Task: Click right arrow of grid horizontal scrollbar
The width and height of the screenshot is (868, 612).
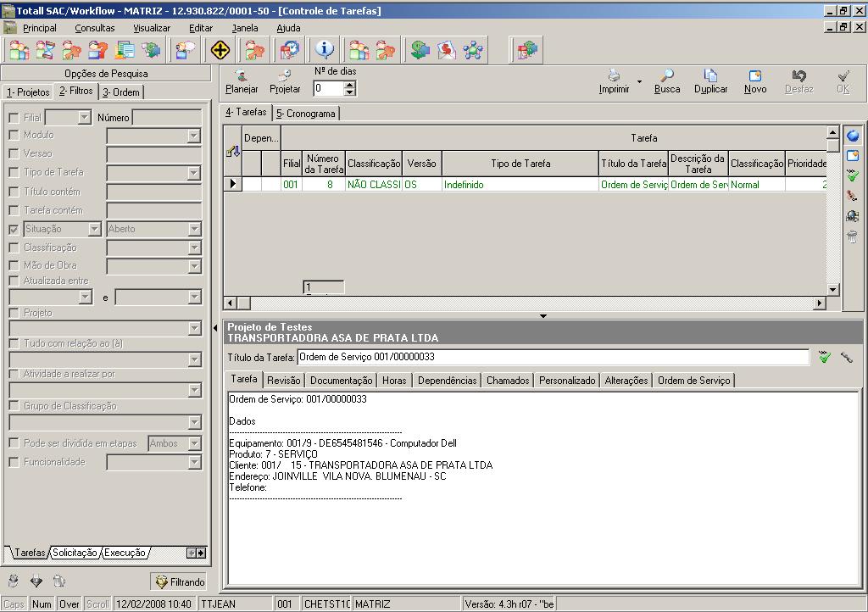Action: (820, 303)
